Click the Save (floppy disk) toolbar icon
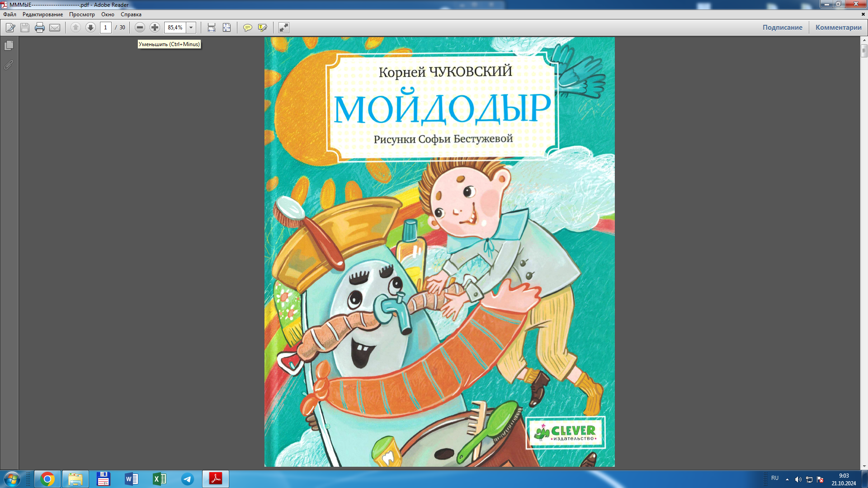Image resolution: width=868 pixels, height=488 pixels. click(x=25, y=28)
